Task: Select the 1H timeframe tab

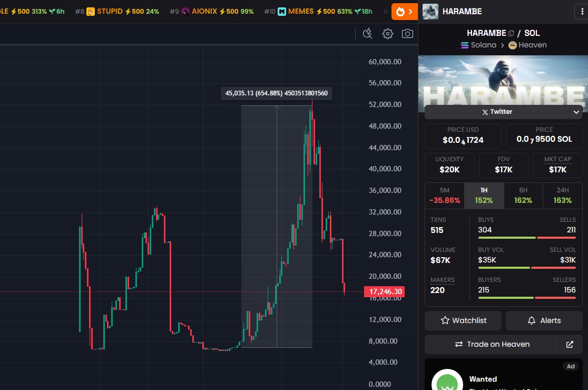Action: click(484, 196)
